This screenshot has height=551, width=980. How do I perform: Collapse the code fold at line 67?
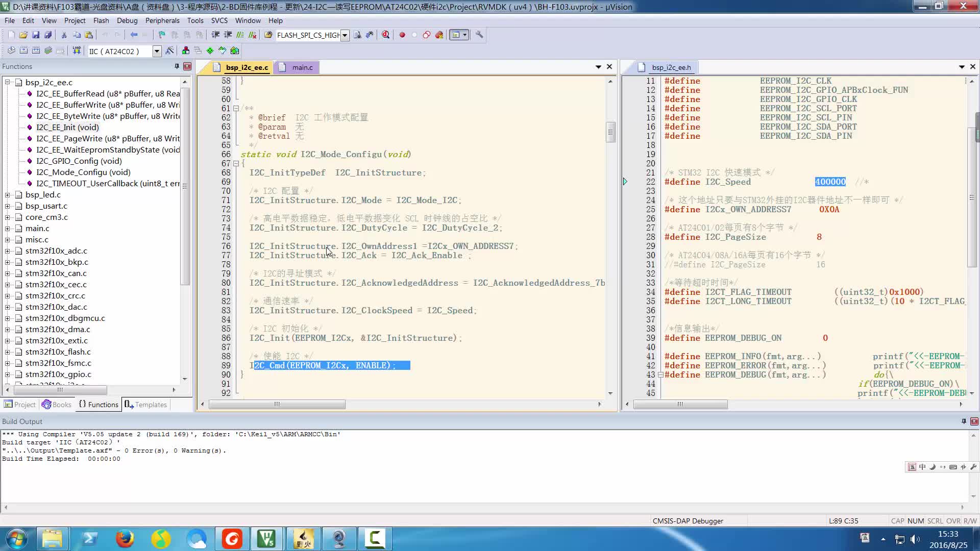pyautogui.click(x=236, y=164)
